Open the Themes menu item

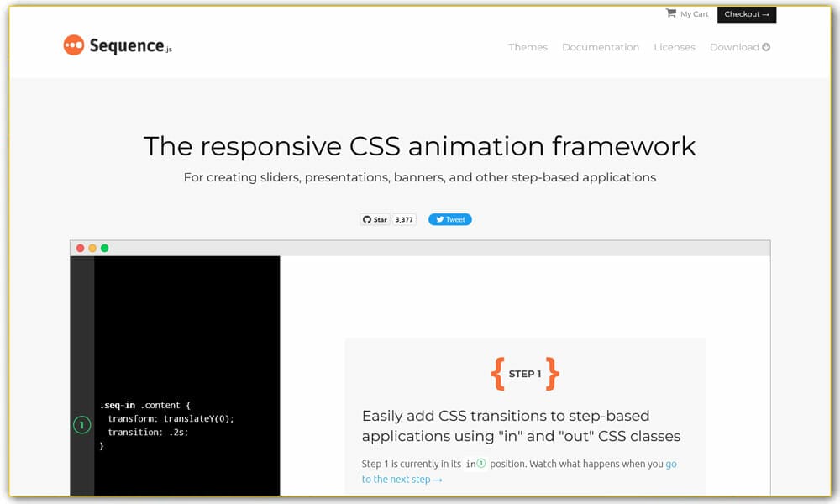click(528, 47)
